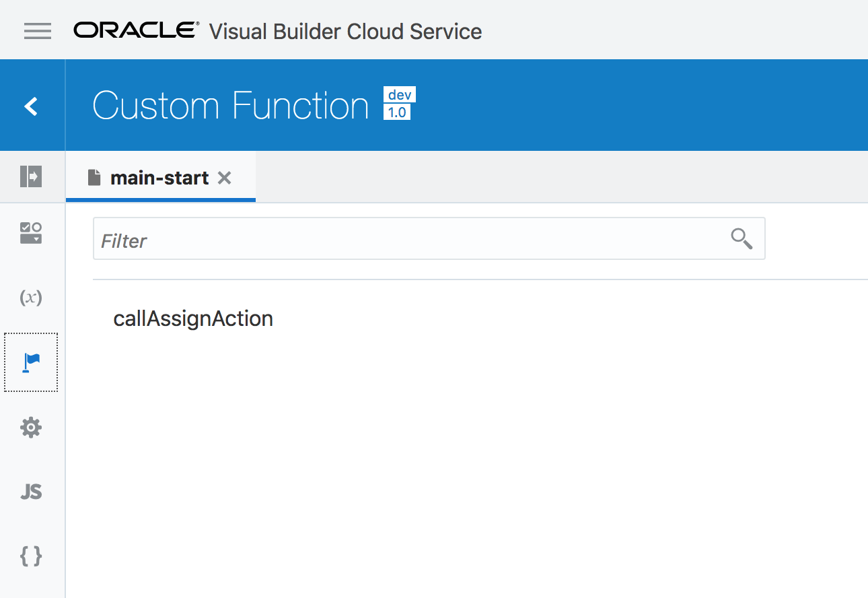Click the 1.0 version badge
The image size is (868, 598).
(399, 113)
